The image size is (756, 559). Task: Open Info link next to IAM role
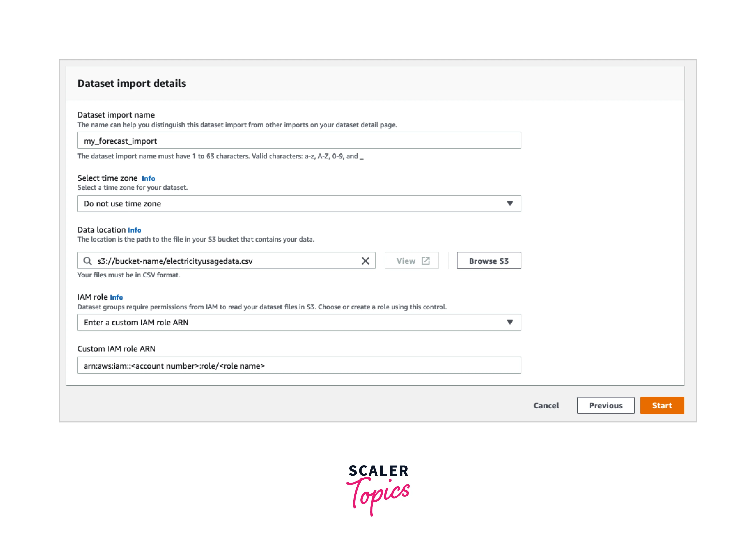(116, 297)
